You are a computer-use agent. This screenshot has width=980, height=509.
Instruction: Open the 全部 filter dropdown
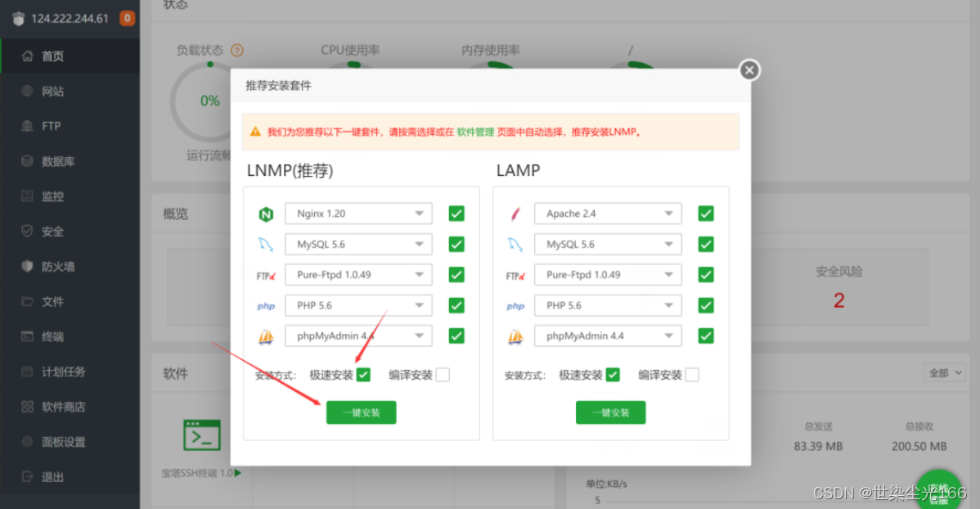[x=946, y=373]
